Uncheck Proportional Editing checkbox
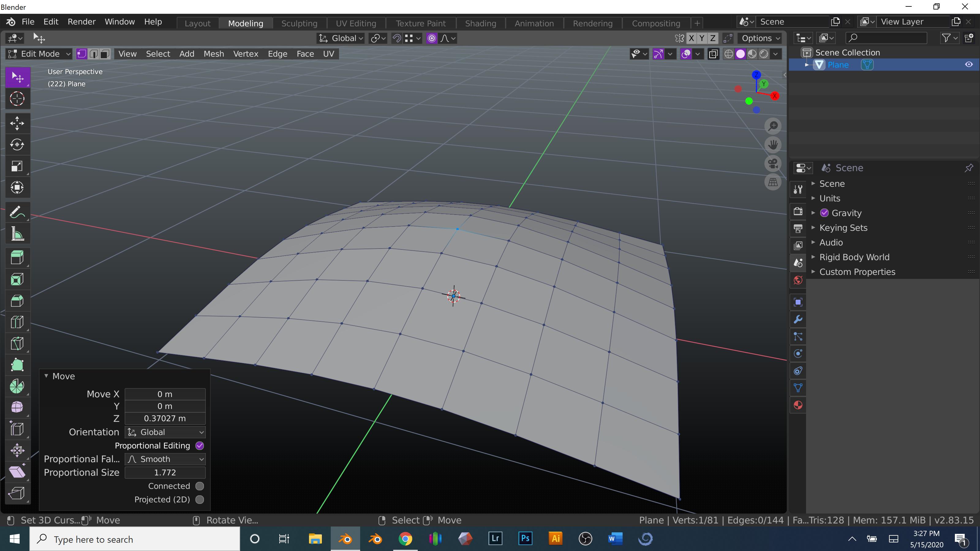Screen dimensions: 980x551 200,446
